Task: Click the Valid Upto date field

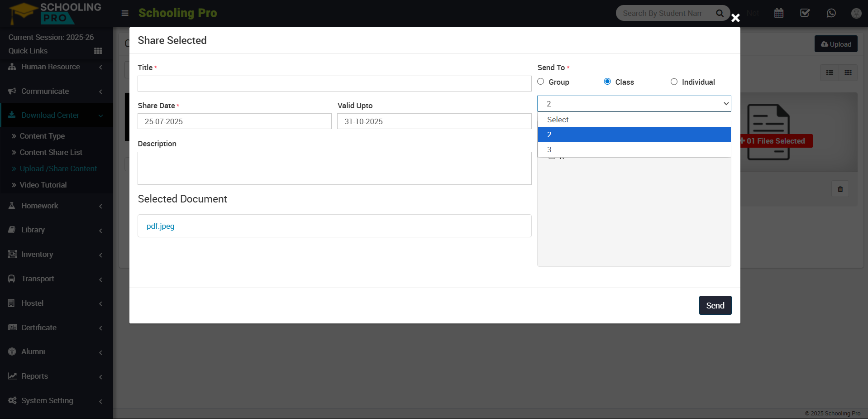Action: pyautogui.click(x=434, y=121)
